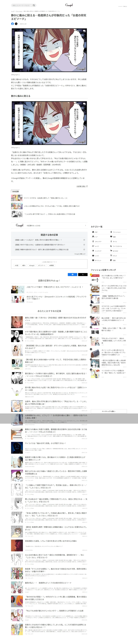Select the #Googirl keyword tag

pos(32,266)
